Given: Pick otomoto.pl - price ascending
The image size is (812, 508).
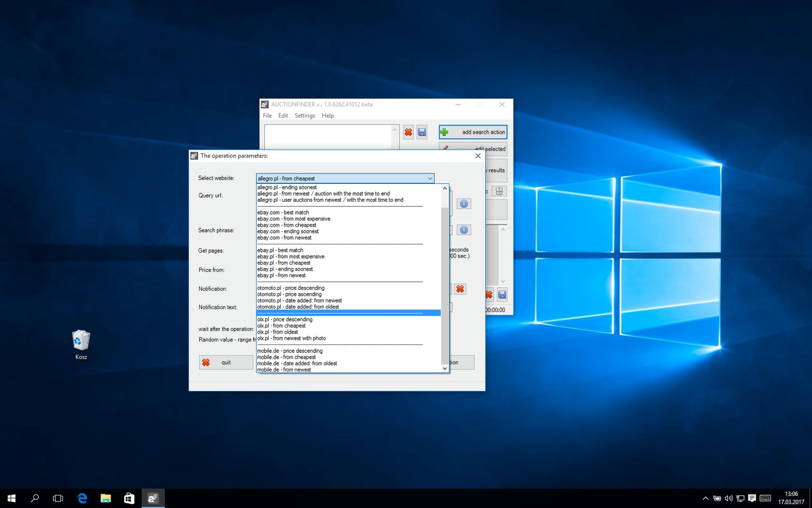Looking at the screenshot, I should tap(348, 294).
